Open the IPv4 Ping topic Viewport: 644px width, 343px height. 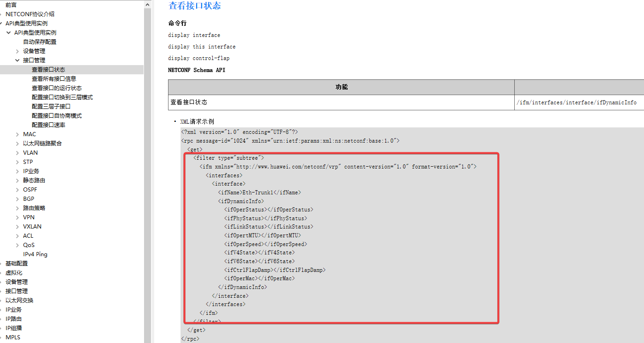[35, 254]
